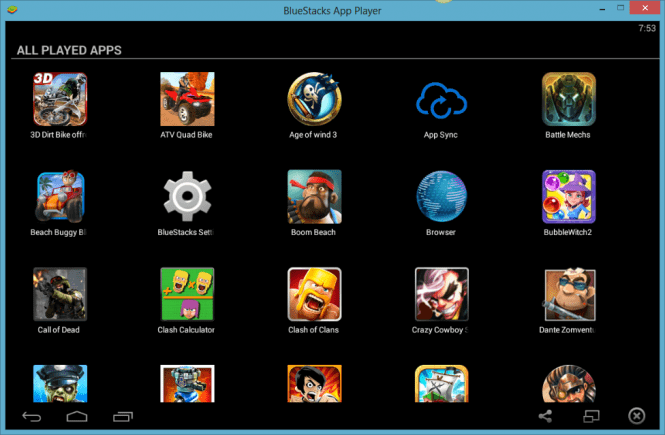665x435 pixels.
Task: Close the BlueStacks App Player window
Action: [645, 8]
